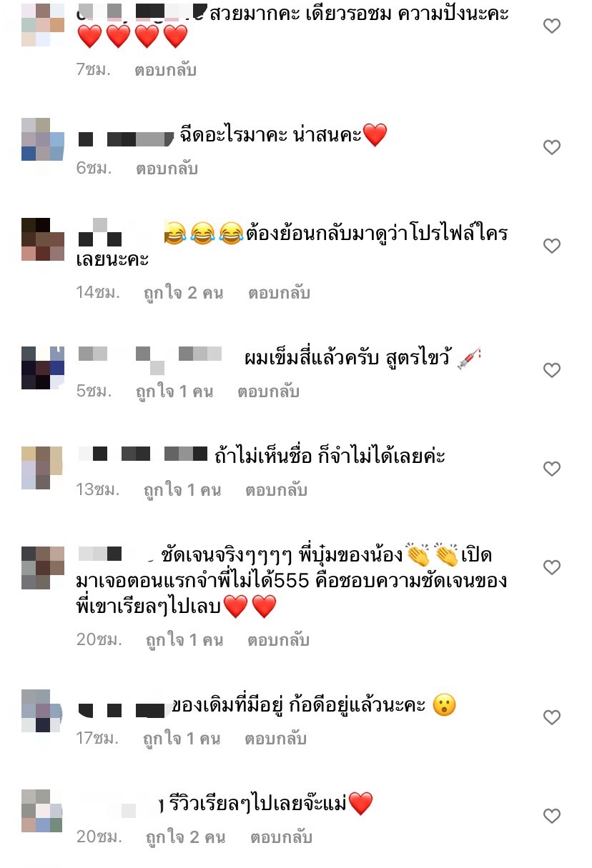Viewport: 592px width, 868px height.
Task: Tap heart on the 6ชม. comment
Action: click(x=551, y=147)
